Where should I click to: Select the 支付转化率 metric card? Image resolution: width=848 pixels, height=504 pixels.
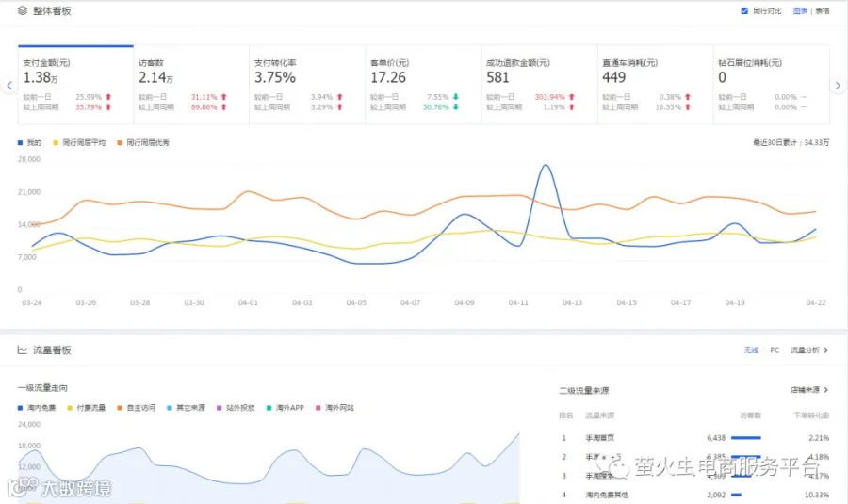click(307, 85)
